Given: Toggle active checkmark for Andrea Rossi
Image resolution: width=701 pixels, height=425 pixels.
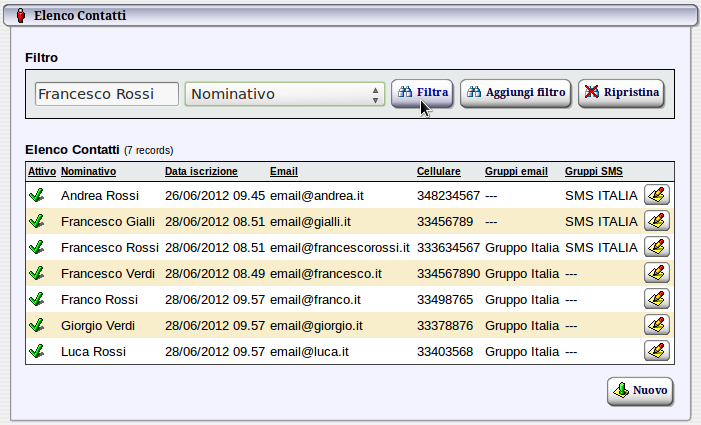Looking at the screenshot, I should 37,195.
